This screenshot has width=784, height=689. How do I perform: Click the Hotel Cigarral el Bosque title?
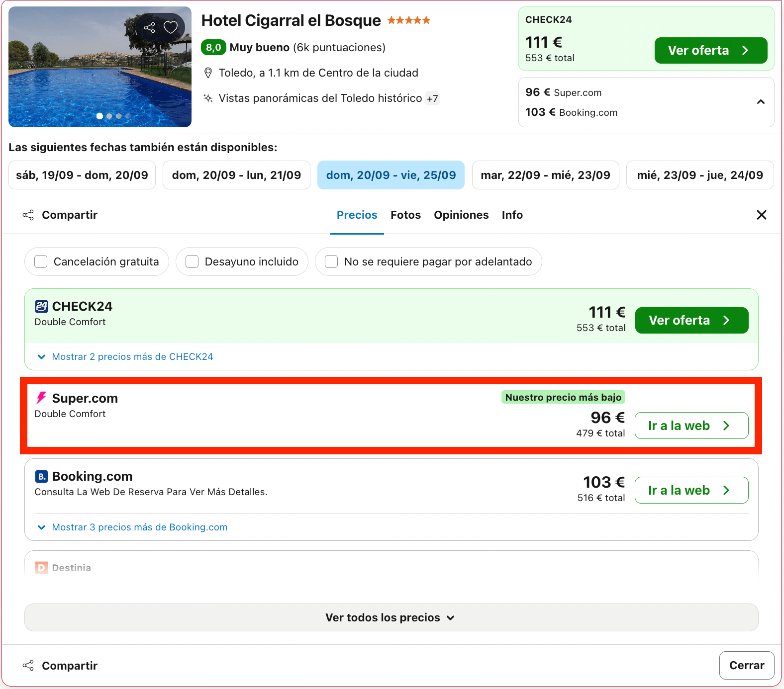291,20
